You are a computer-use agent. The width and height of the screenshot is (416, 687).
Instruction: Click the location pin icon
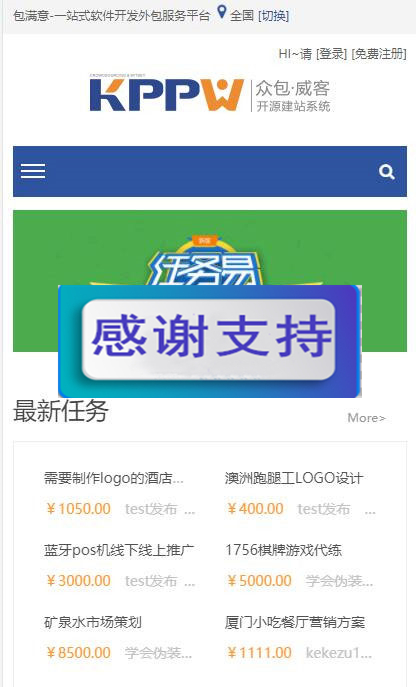(x=222, y=12)
